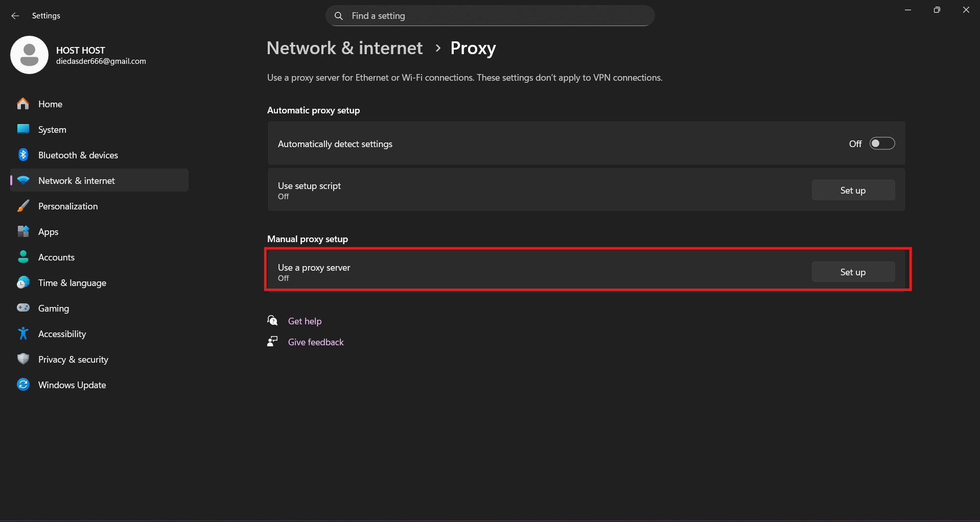Click the Find a setting search box
This screenshot has height=522, width=980.
(490, 16)
